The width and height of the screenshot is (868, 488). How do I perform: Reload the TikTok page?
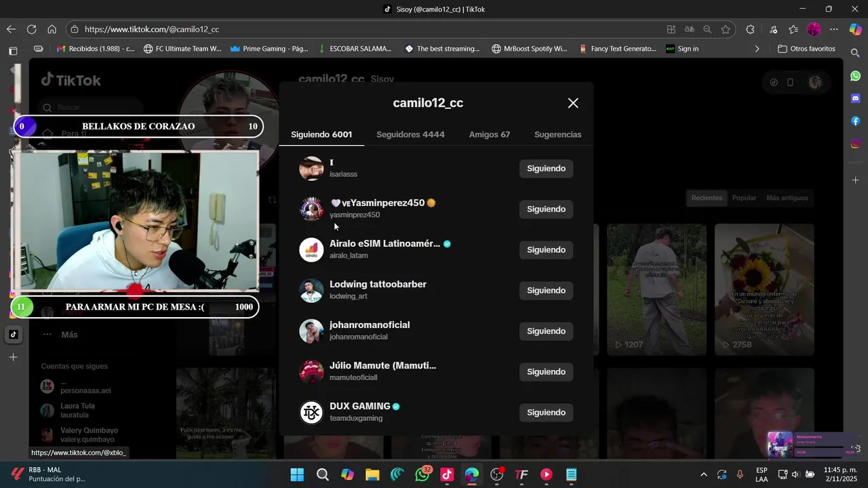click(31, 29)
